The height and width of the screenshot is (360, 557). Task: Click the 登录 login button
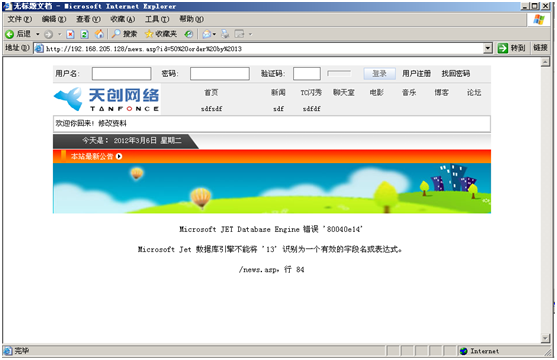(x=379, y=74)
